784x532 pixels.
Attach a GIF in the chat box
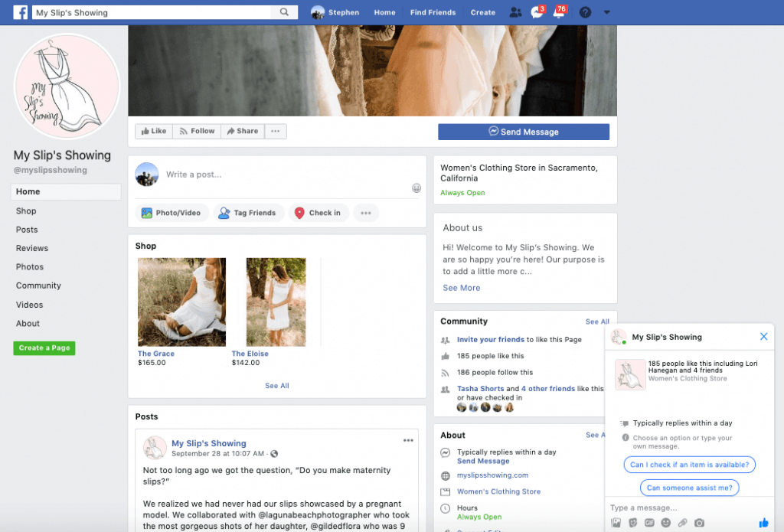click(649, 522)
